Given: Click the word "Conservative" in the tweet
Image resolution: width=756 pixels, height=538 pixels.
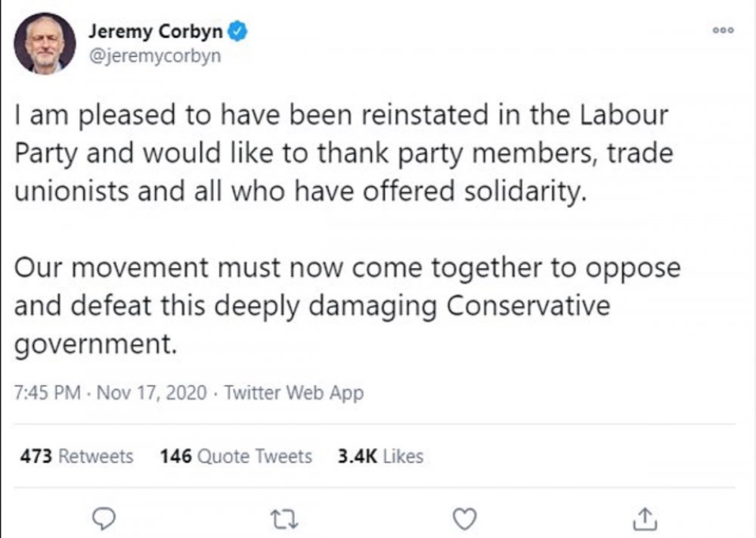Looking at the screenshot, I should pyautogui.click(x=528, y=306).
